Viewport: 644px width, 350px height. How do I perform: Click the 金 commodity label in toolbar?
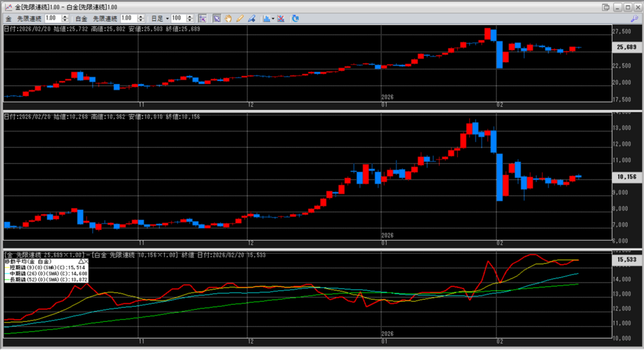[8, 18]
